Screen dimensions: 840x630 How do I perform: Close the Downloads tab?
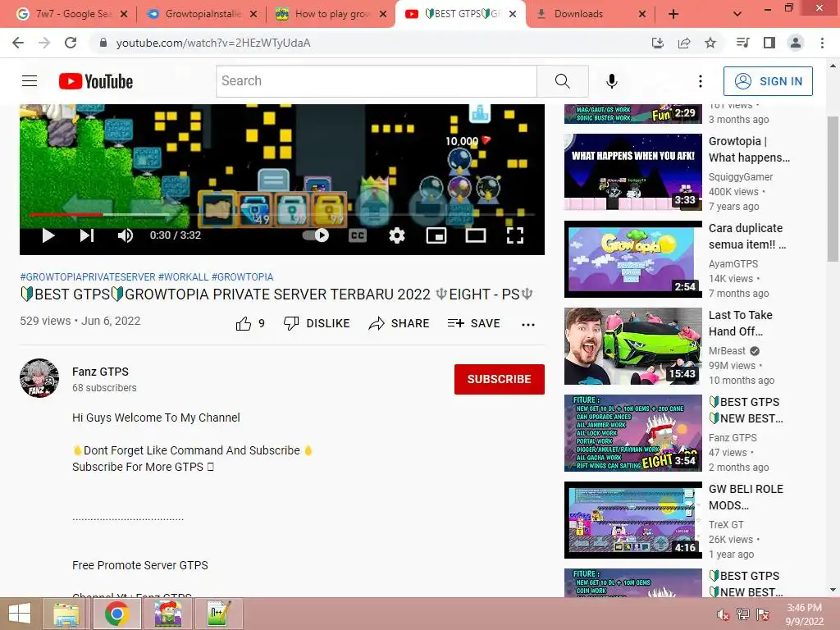(x=641, y=14)
